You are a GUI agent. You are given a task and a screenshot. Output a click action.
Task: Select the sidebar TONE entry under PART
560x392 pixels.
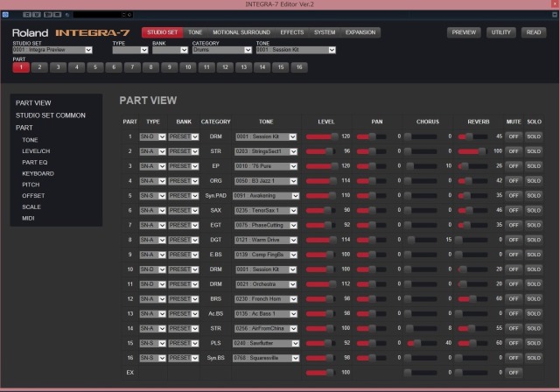[30, 140]
